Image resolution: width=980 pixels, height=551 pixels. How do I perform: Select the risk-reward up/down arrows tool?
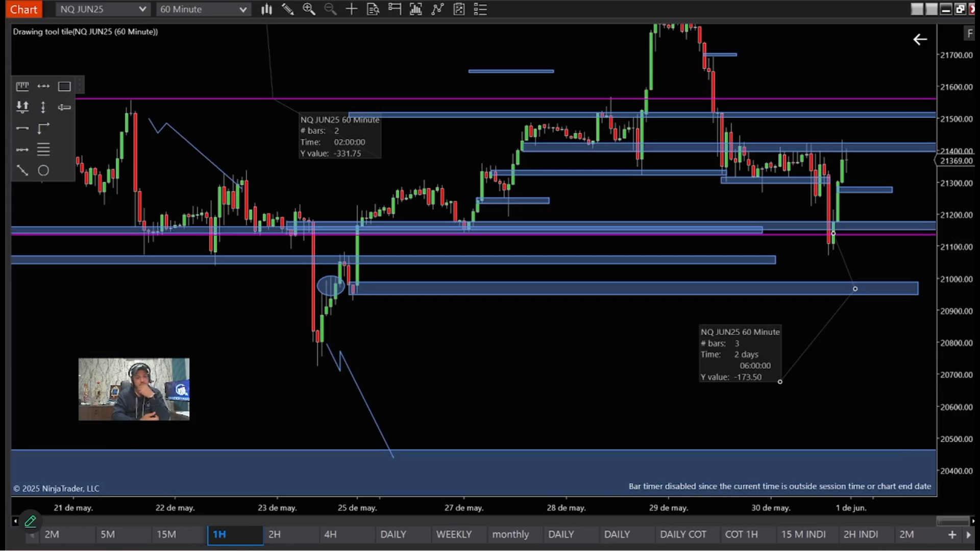coord(22,107)
